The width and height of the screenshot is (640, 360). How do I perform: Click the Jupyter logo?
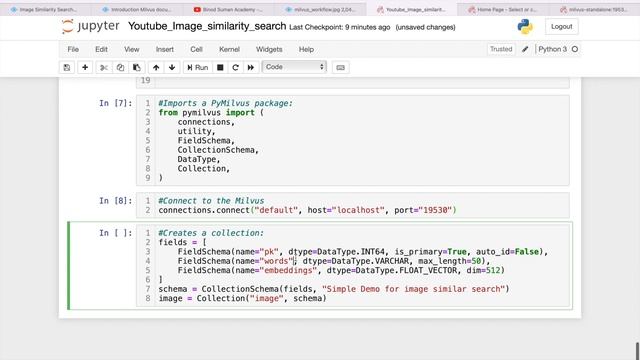pyautogui.click(x=91, y=27)
